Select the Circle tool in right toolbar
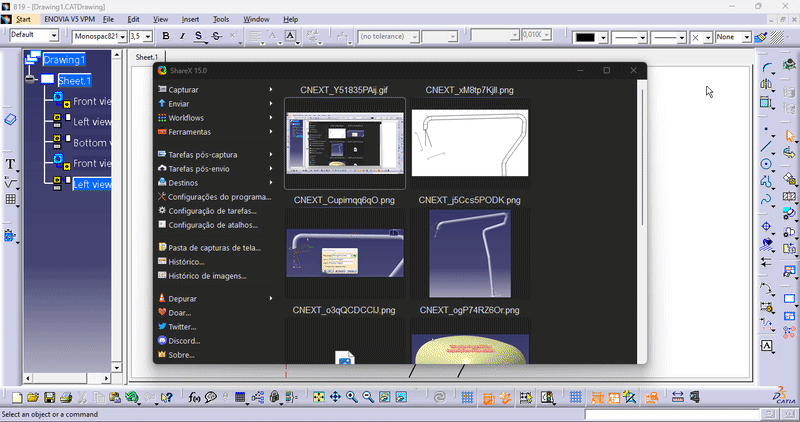Screen dimensions: 800x422 pyautogui.click(x=766, y=164)
